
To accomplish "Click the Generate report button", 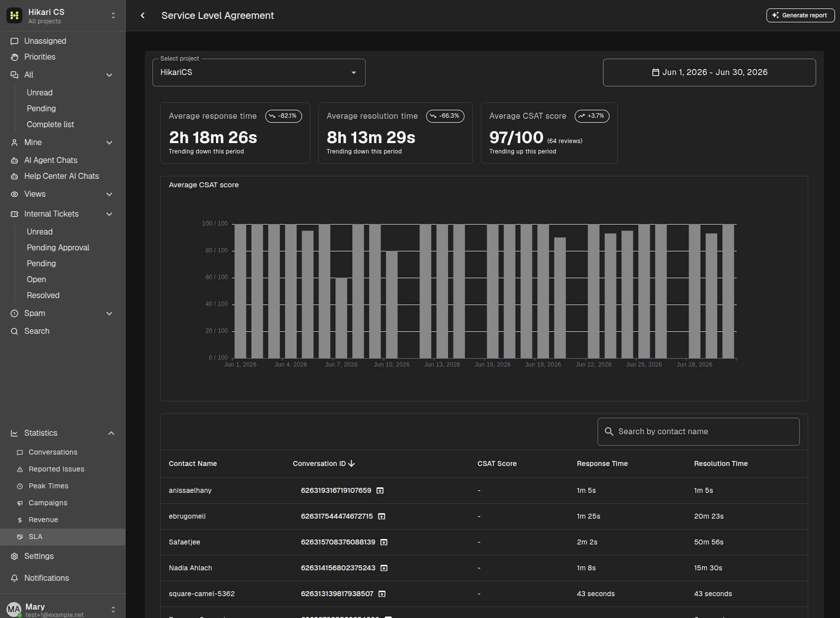I will click(x=800, y=15).
